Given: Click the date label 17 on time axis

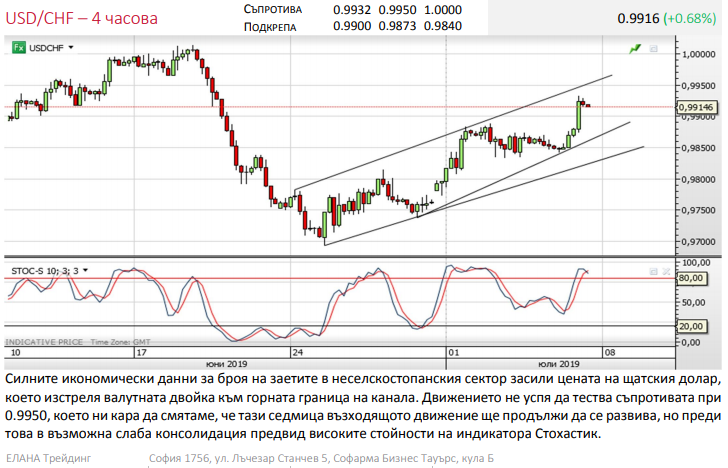Looking at the screenshot, I should pyautogui.click(x=142, y=352).
